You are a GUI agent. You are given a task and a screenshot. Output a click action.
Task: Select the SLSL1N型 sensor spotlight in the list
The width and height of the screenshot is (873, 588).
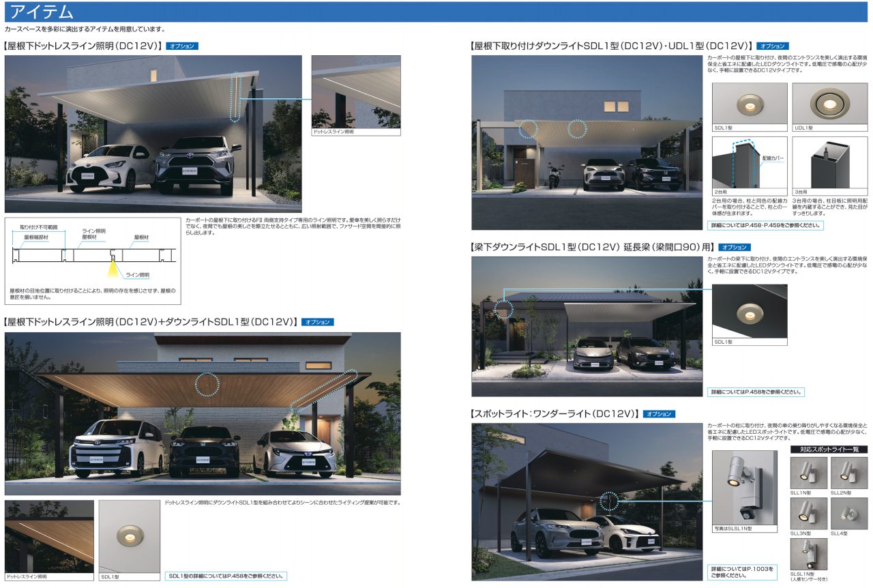point(808,554)
